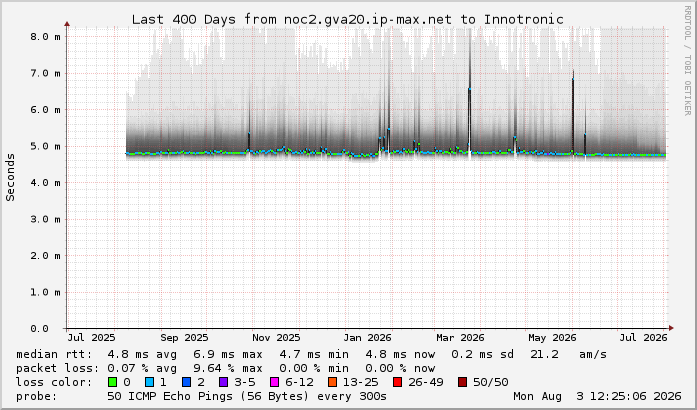Click the 'Jul 2025' x-axis label
The image size is (697, 410).
point(92,338)
